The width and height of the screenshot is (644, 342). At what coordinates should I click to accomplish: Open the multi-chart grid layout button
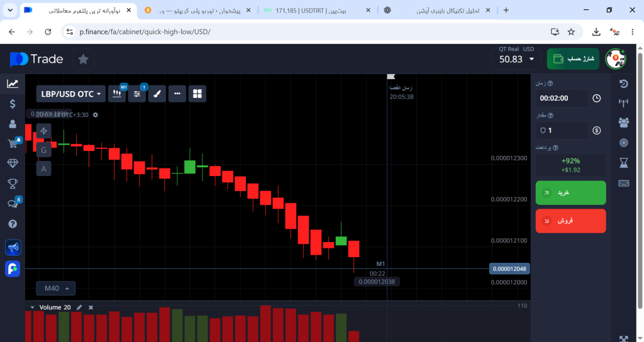click(x=197, y=94)
